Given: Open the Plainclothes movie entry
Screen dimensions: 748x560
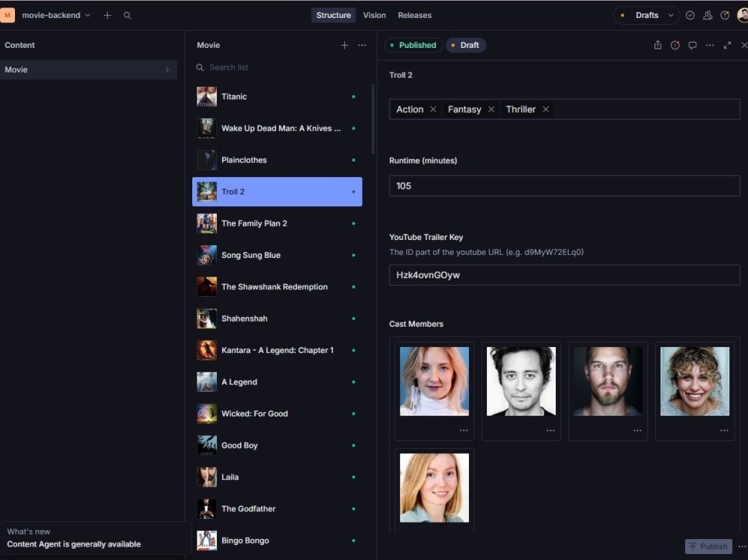Looking at the screenshot, I should click(278, 160).
